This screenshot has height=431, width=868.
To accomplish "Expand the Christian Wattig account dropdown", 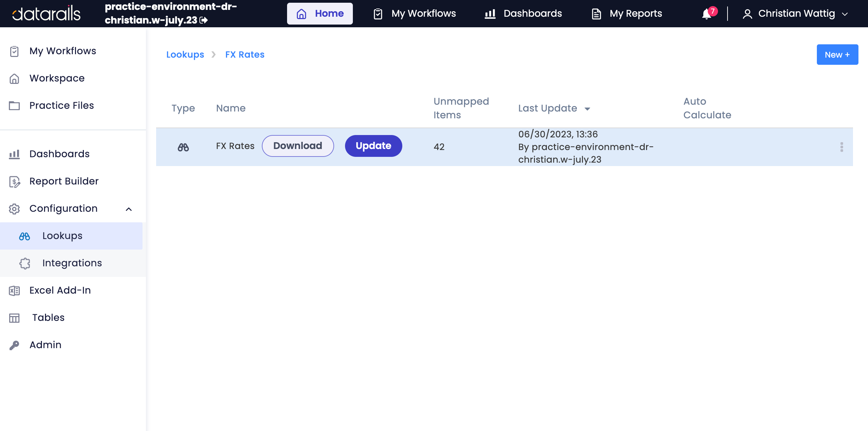I will click(845, 14).
